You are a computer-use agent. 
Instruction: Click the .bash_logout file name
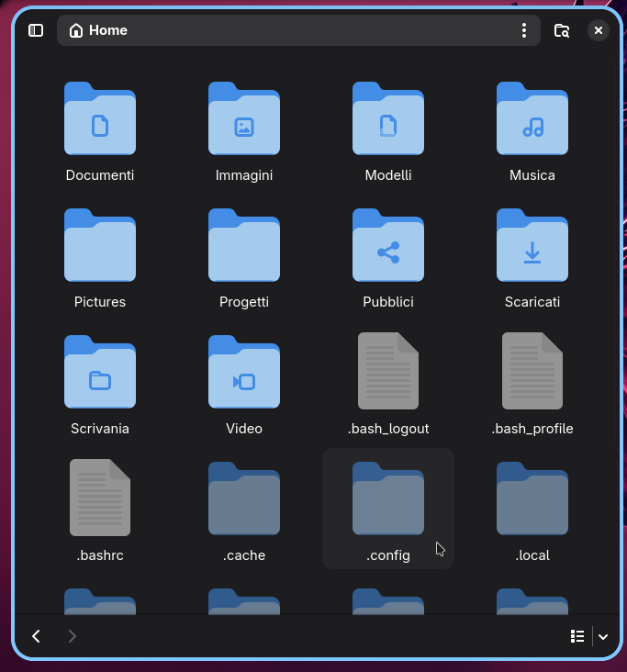point(387,429)
